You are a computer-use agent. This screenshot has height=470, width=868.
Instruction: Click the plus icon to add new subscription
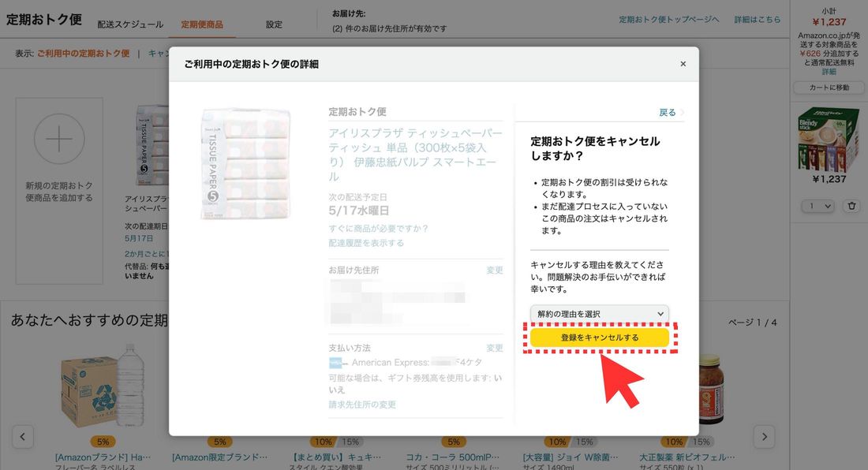(x=59, y=139)
